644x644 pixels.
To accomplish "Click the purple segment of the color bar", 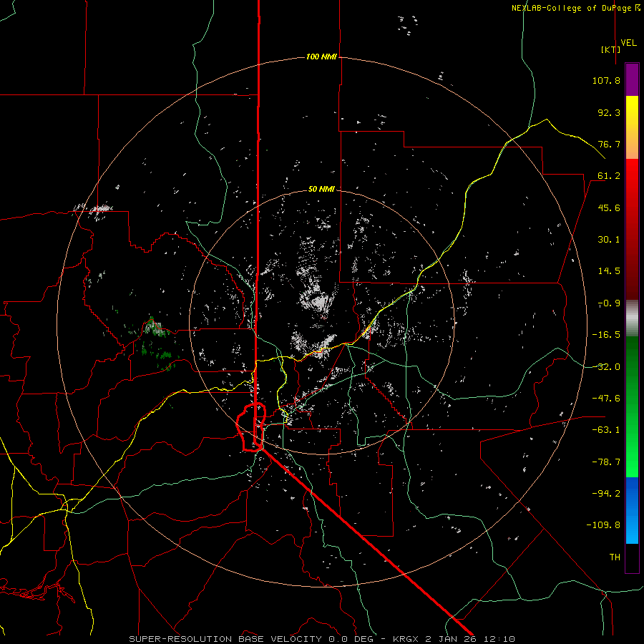I will [632, 80].
